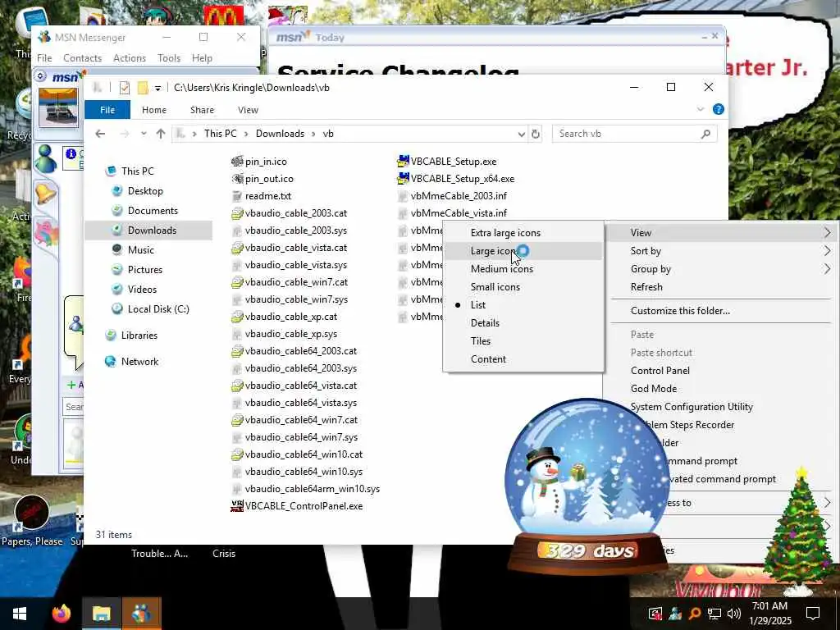840x630 pixels.
Task: Select Downloads in navigation pane
Action: (148, 231)
